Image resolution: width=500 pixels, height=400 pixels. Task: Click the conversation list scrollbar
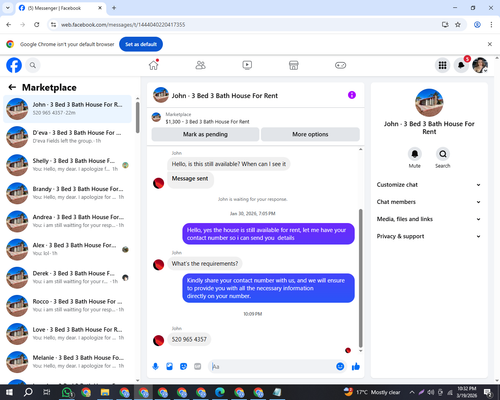point(138,117)
